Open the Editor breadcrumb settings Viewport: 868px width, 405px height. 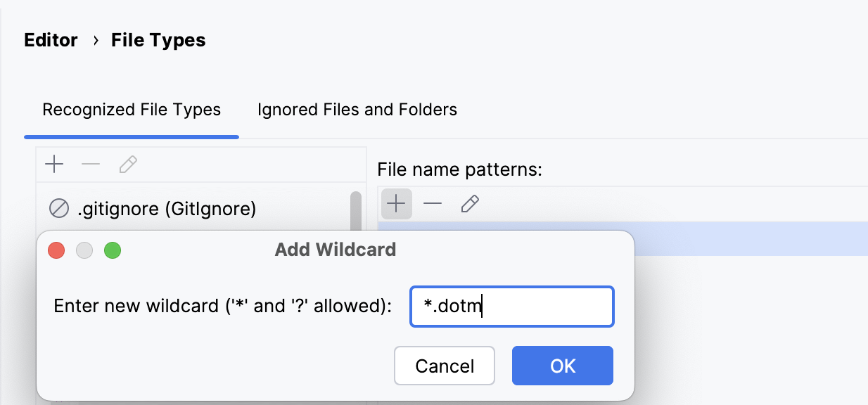(x=51, y=40)
